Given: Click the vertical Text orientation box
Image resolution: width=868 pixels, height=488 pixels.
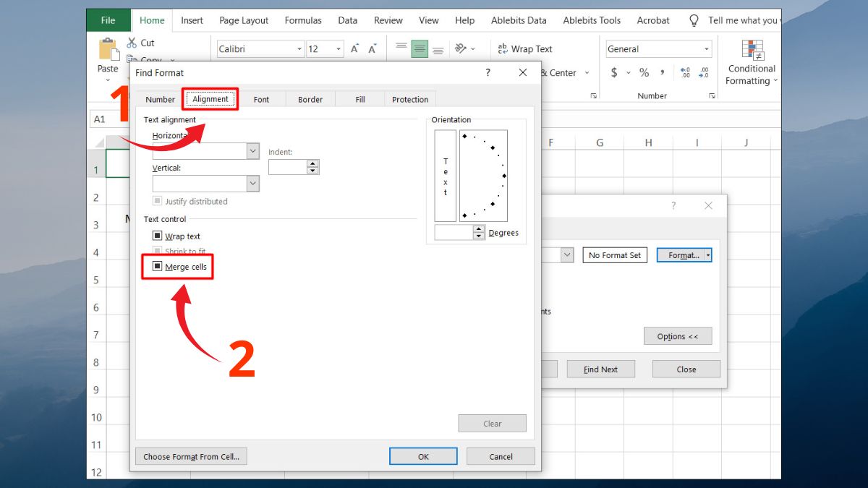Looking at the screenshot, I should coord(445,176).
